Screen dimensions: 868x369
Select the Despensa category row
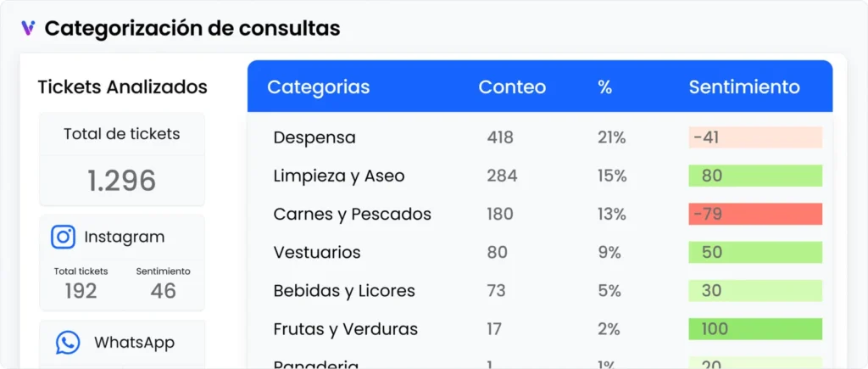(314, 137)
